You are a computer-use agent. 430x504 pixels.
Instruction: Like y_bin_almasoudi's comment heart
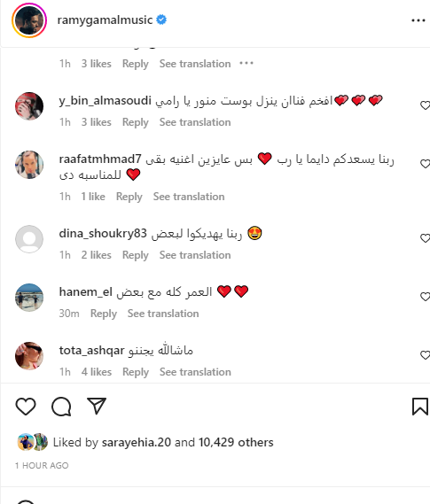click(x=425, y=105)
